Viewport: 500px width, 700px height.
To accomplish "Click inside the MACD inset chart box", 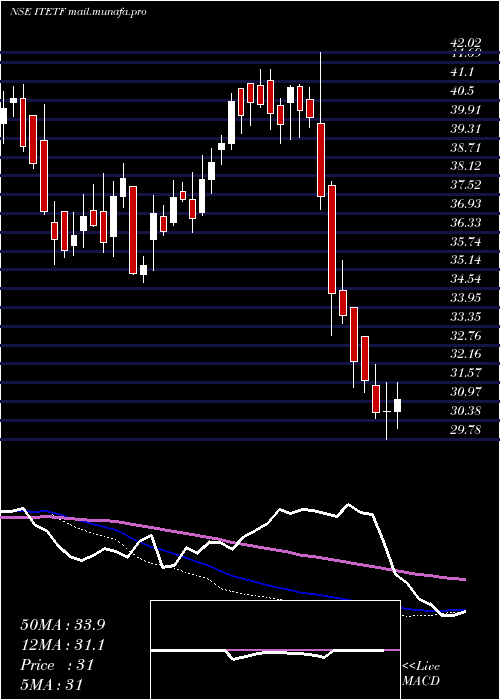I will point(275,650).
